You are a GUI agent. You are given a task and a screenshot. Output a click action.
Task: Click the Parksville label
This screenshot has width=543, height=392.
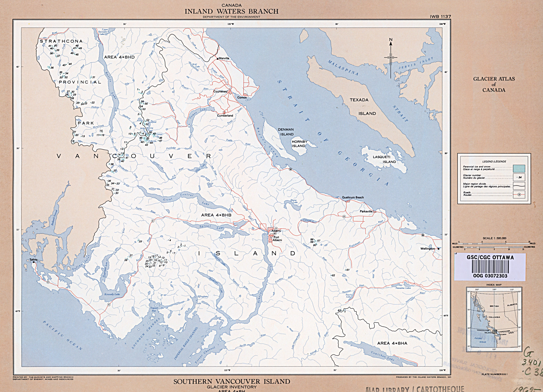(366, 211)
